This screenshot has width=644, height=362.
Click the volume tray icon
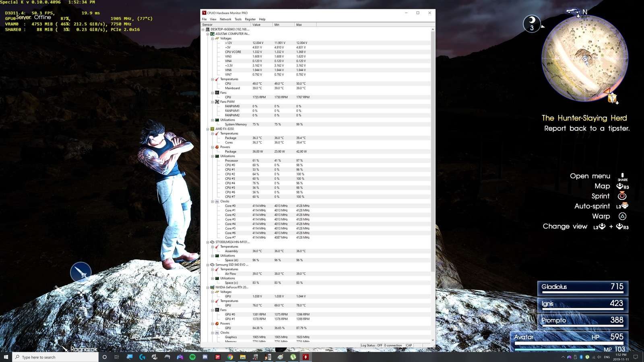click(x=599, y=357)
